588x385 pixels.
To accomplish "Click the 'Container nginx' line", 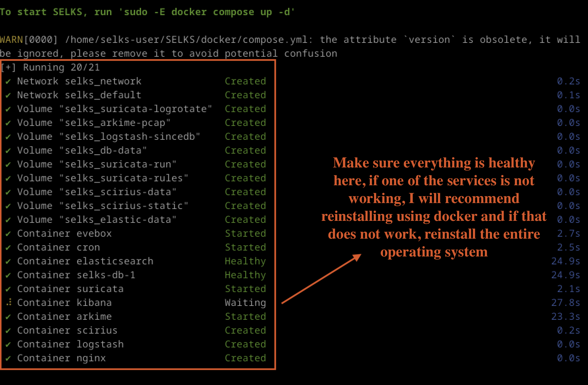I will (x=61, y=358).
